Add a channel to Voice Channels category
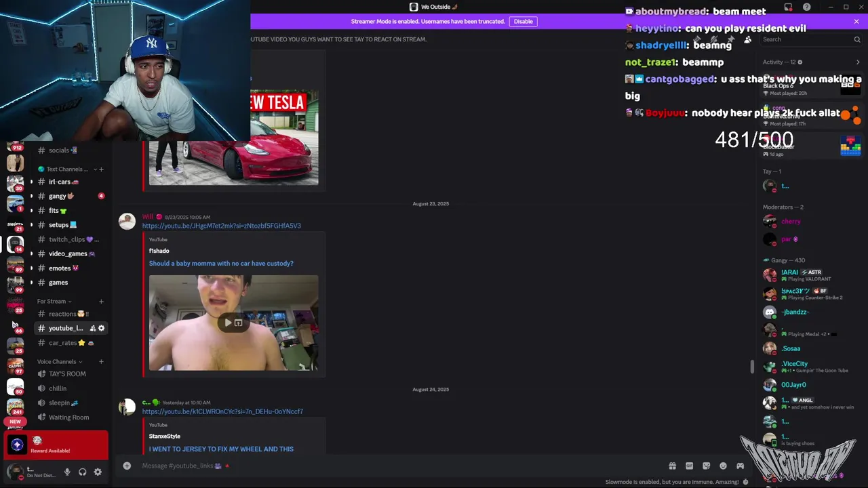 point(101,362)
